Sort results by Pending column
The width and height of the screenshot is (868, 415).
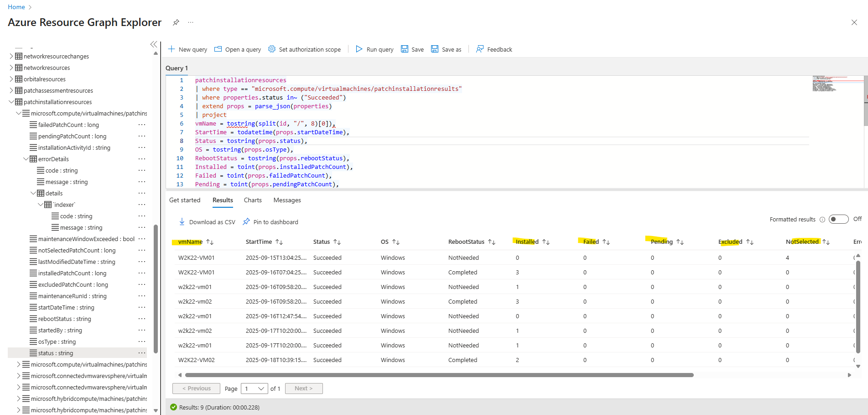coord(680,242)
